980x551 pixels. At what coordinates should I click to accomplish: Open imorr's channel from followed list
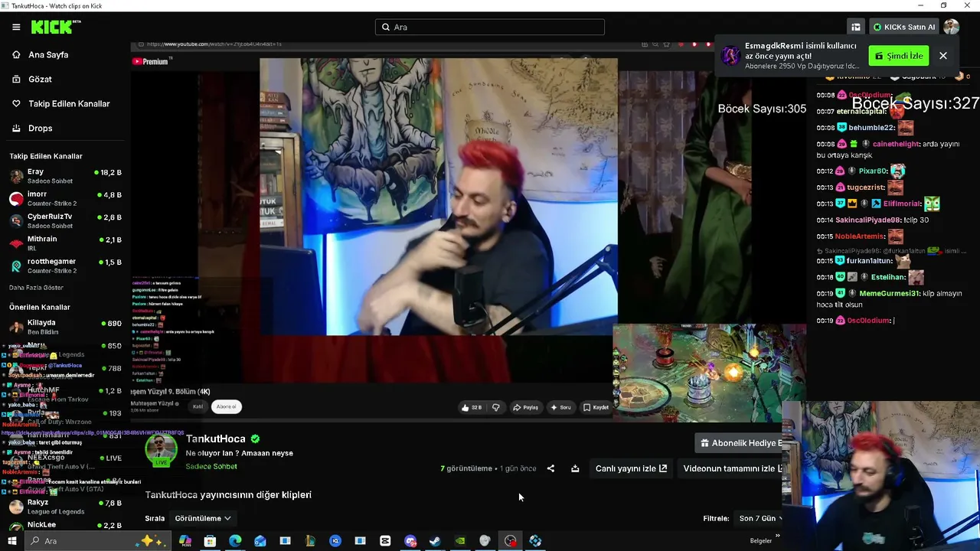point(65,198)
